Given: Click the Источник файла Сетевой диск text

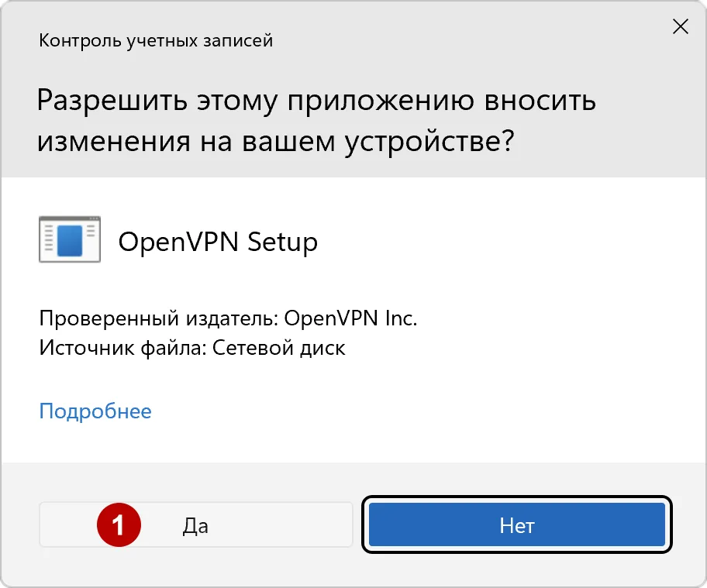Looking at the screenshot, I should 187,347.
